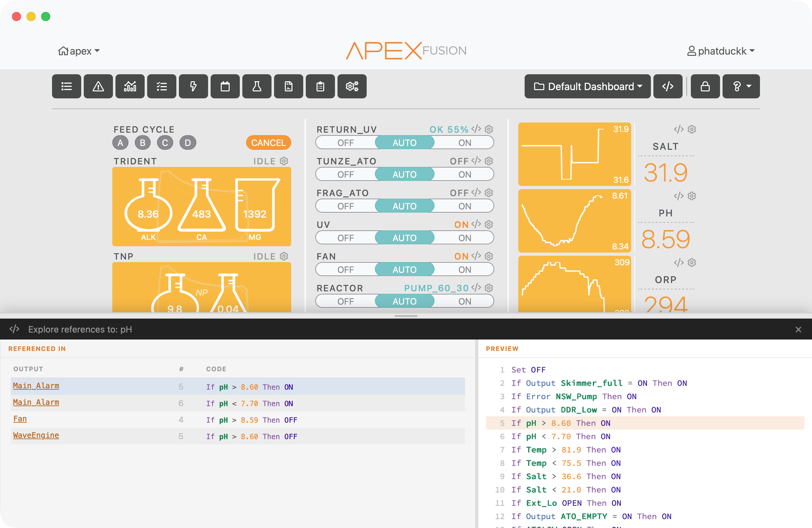The height and width of the screenshot is (528, 812).
Task: Click the REACTOR status PUMP_60_30
Action: pos(436,288)
